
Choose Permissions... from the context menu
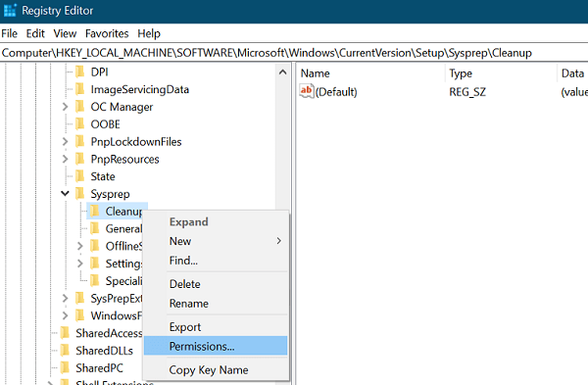[x=216, y=346]
